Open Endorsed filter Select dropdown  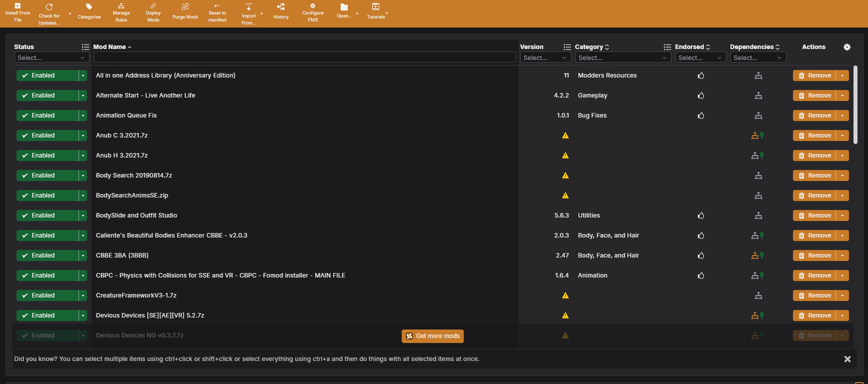pos(700,58)
